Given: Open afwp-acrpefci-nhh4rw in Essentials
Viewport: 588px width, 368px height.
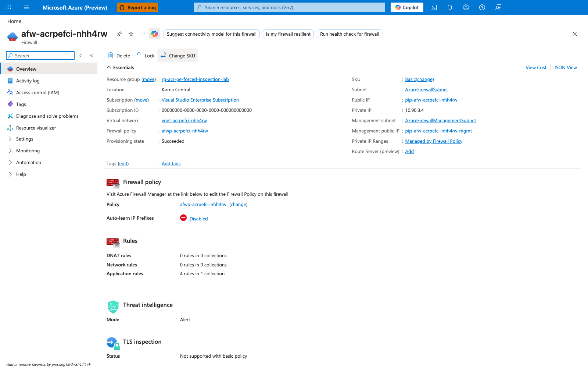Looking at the screenshot, I should coord(185,131).
